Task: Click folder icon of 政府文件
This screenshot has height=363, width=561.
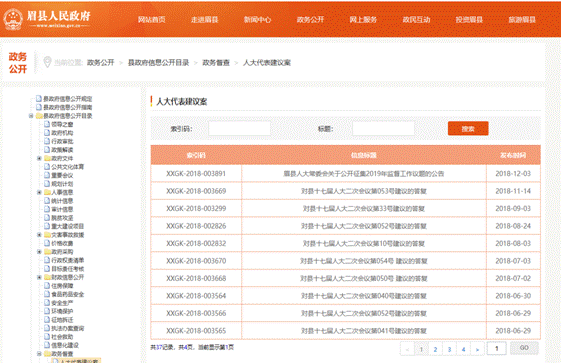Action: tap(47, 158)
